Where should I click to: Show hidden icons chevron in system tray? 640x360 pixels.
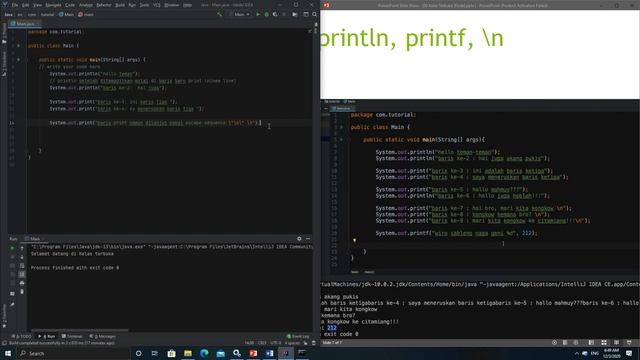576,353
